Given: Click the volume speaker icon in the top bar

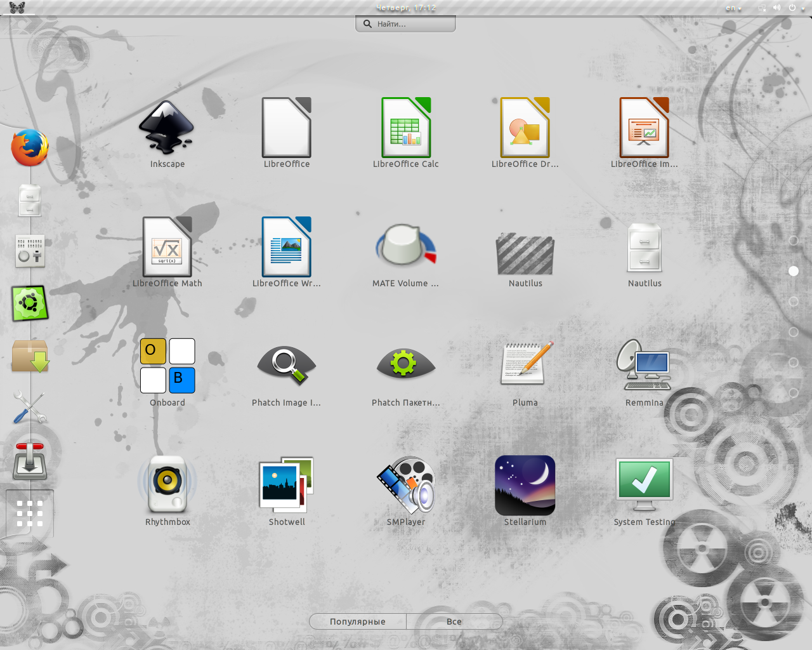Looking at the screenshot, I should click(x=777, y=8).
